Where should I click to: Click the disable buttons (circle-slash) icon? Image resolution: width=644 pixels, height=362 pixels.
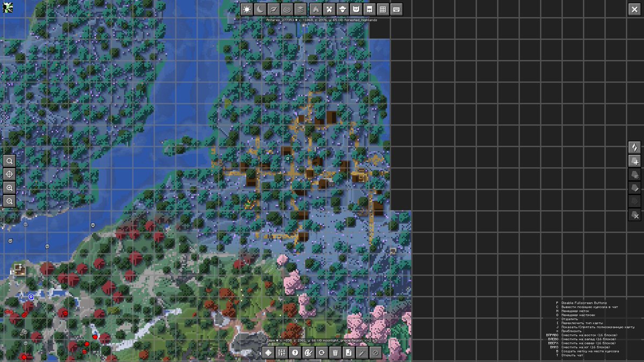pyautogui.click(x=376, y=352)
